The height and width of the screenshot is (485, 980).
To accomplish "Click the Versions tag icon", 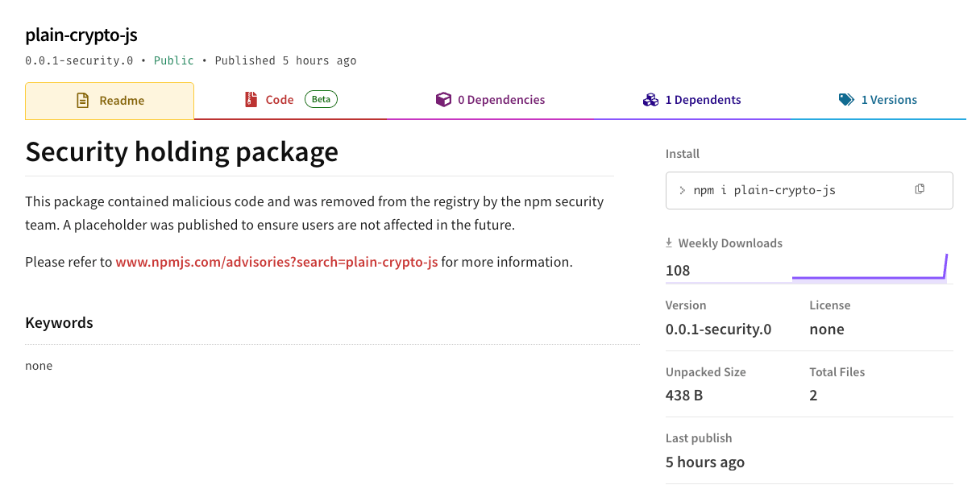I will click(846, 99).
